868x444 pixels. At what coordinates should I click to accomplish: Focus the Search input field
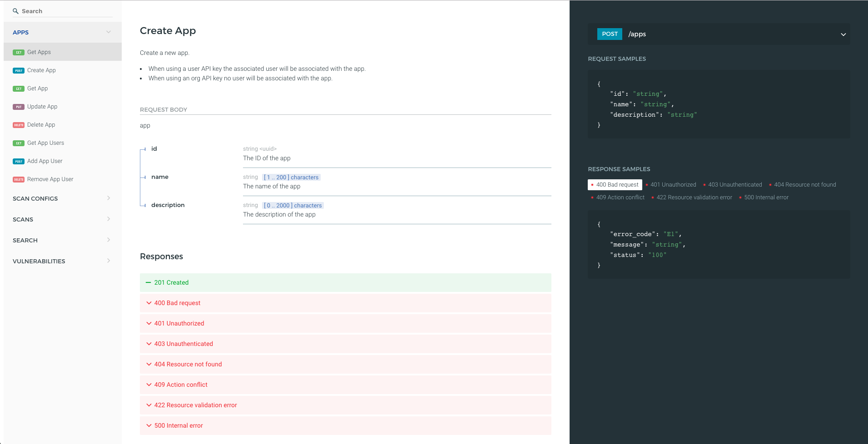point(66,11)
